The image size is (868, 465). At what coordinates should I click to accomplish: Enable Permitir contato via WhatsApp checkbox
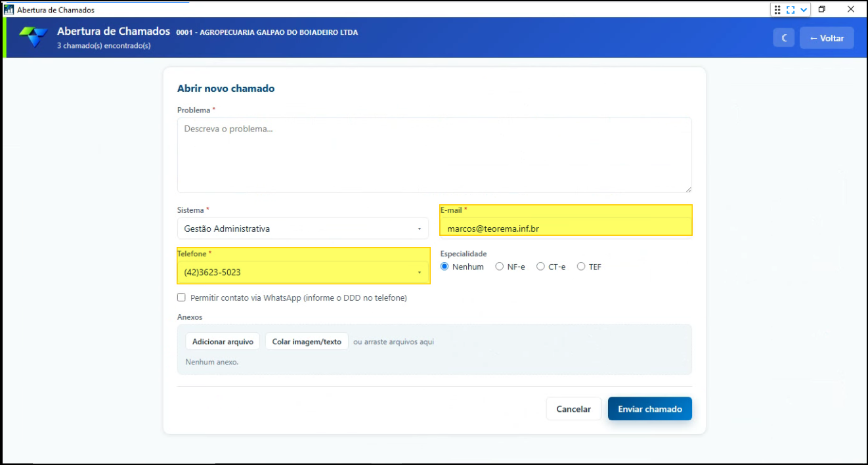pos(181,298)
